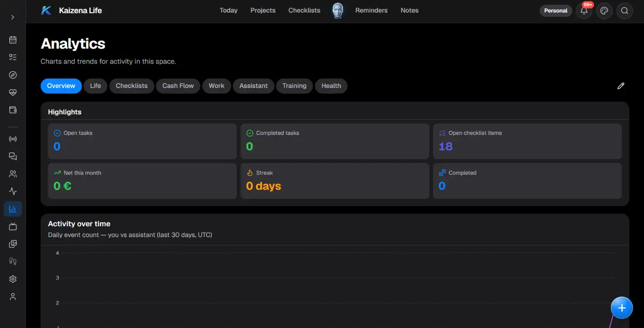Click the Open checklist items card
The height and width of the screenshot is (328, 644).
tap(527, 141)
